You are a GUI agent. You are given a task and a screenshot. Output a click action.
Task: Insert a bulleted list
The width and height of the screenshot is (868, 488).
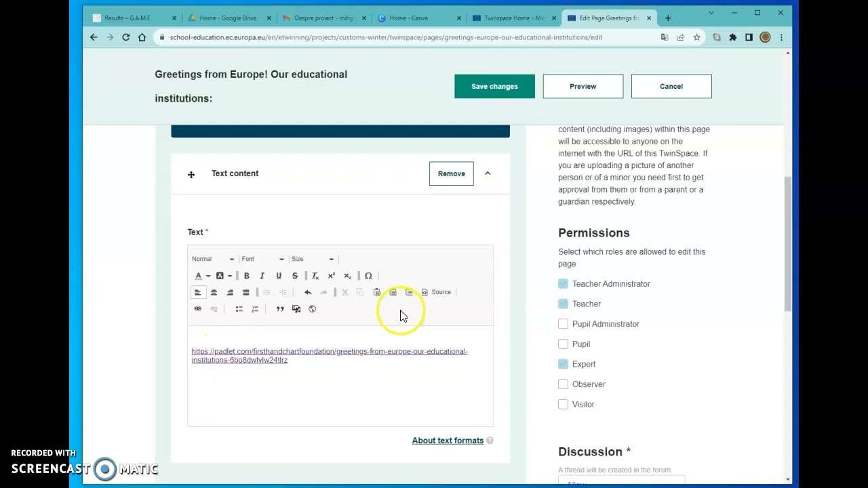tap(239, 309)
